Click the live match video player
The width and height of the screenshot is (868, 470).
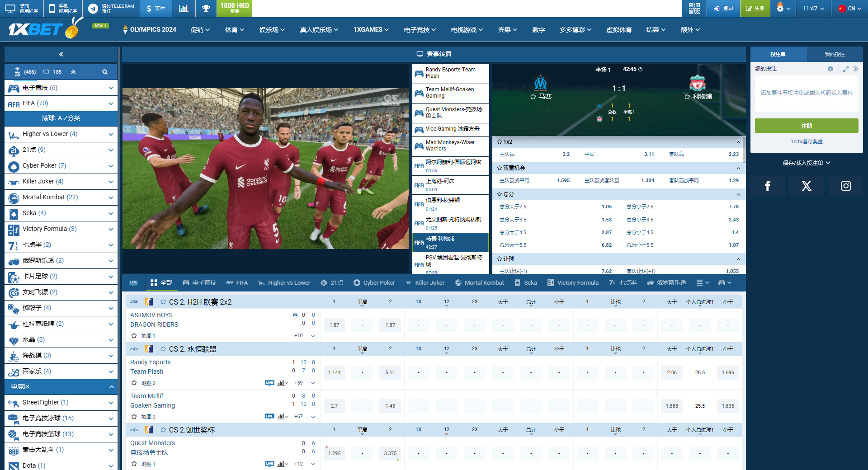pos(266,169)
